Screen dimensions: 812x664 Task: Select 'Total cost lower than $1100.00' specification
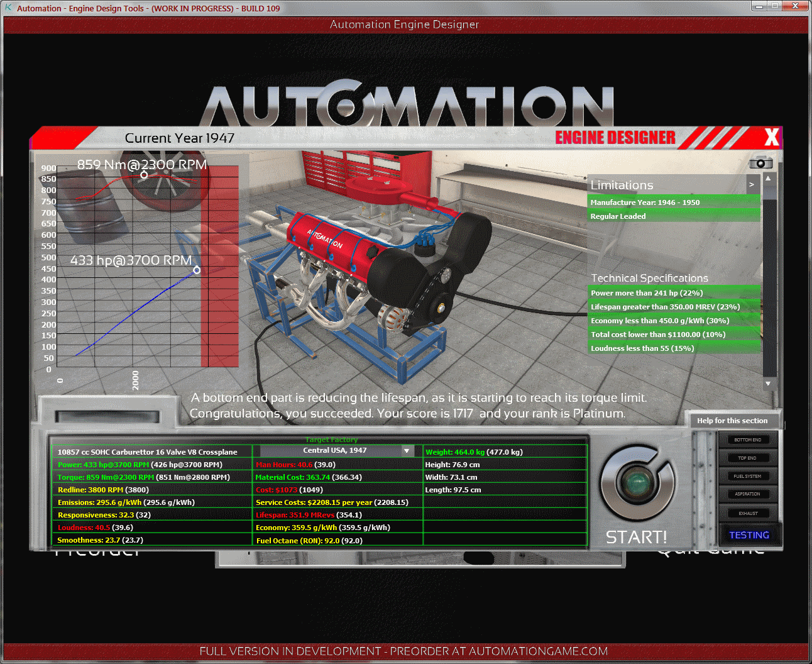point(674,334)
